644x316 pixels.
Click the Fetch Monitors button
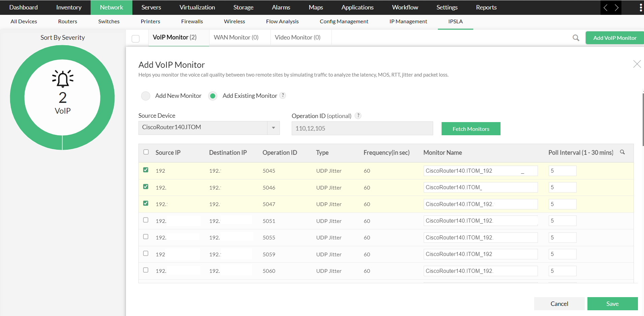click(x=471, y=129)
